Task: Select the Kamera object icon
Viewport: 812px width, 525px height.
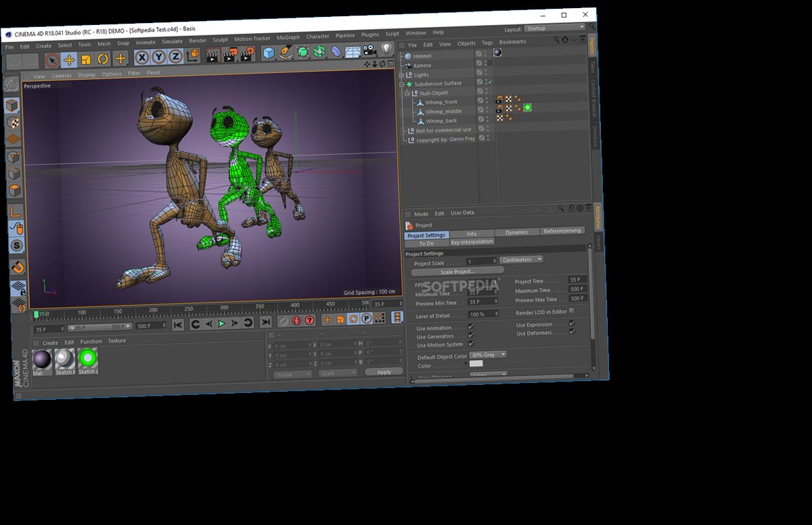Action: (409, 65)
